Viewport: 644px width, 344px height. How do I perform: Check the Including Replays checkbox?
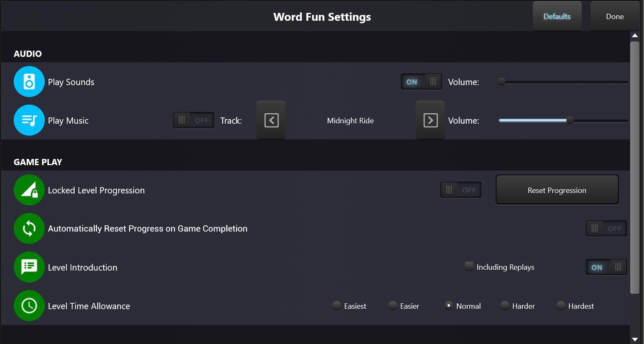click(x=469, y=266)
